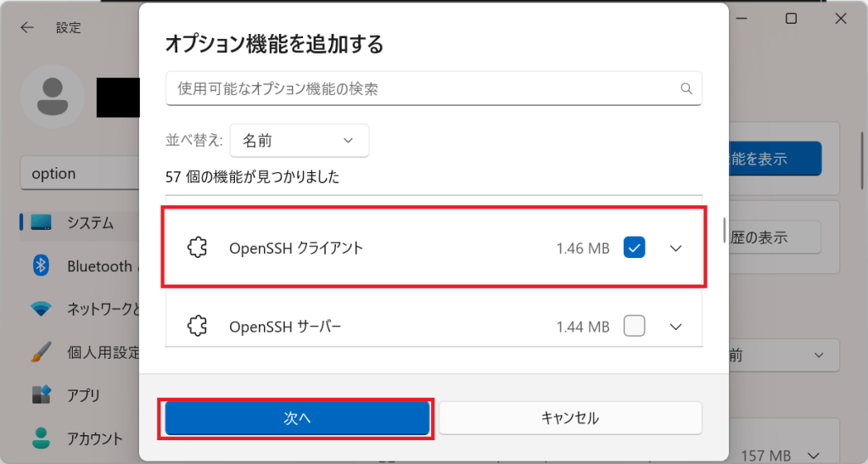The image size is (868, 464).
Task: Click the OpenSSH サーバー puzzle icon
Action: [198, 326]
